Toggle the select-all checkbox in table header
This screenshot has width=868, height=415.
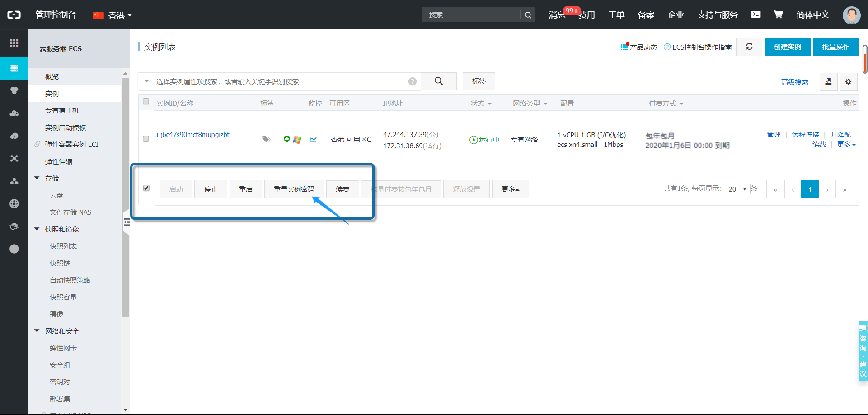click(146, 102)
